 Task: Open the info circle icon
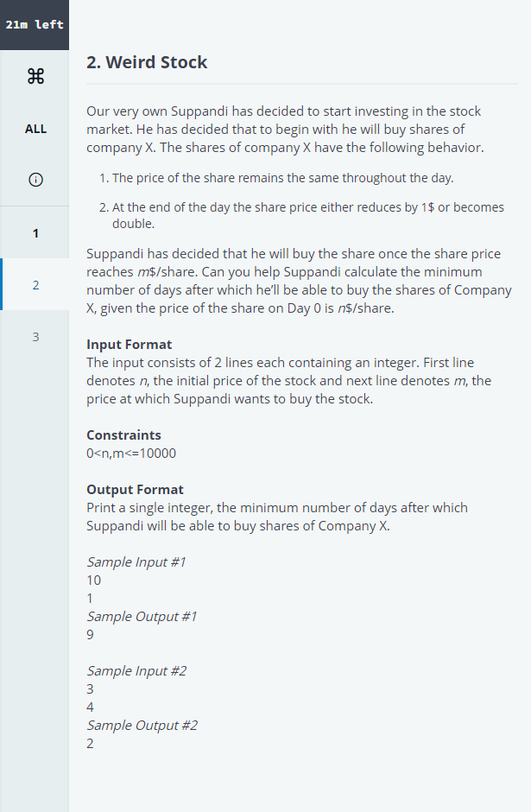pos(35,180)
